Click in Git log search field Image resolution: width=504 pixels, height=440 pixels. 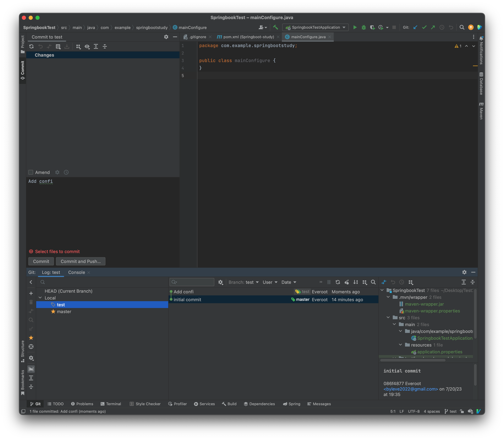(192, 282)
